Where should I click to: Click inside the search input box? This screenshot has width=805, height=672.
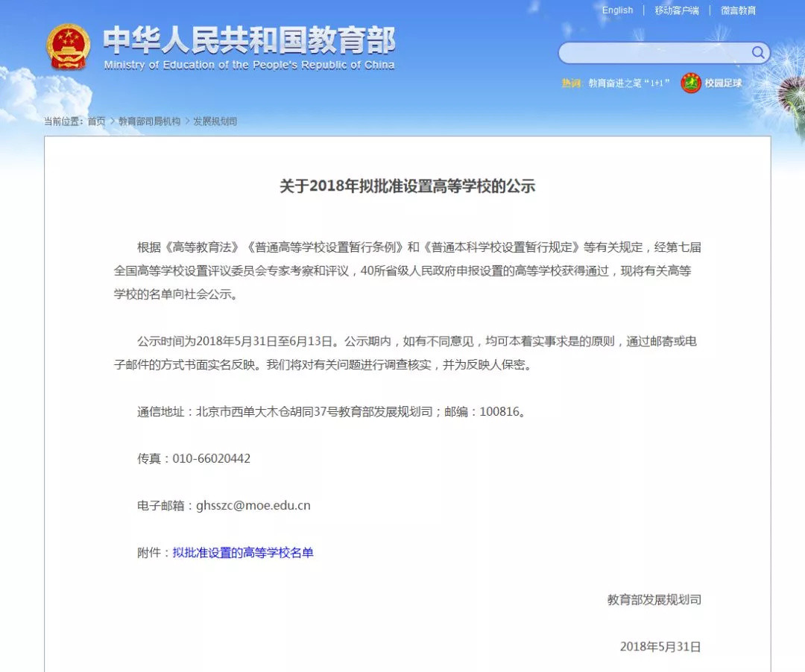[656, 53]
